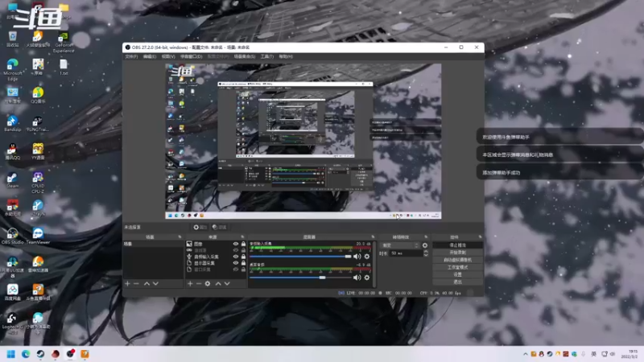
Task: Toggle visibility of 窗口采集 source
Action: click(236, 269)
